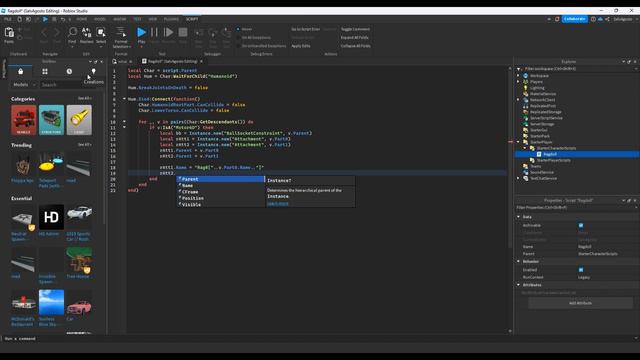Open Toolbox Inventory grid tab
The width and height of the screenshot is (640, 360).
45,71
